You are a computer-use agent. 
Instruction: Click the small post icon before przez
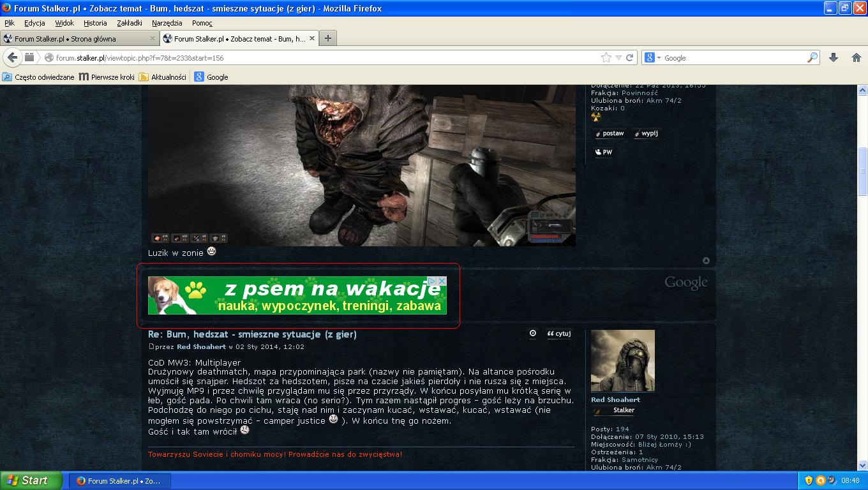point(151,346)
